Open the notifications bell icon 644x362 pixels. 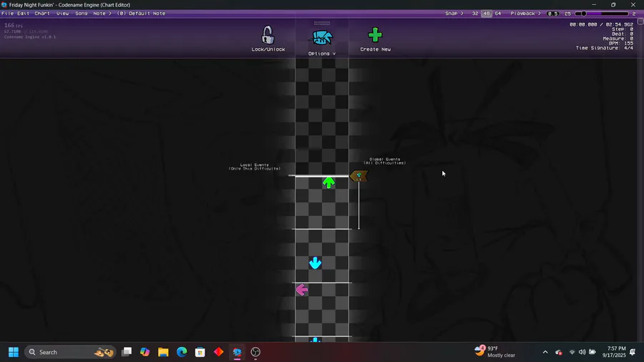click(633, 352)
